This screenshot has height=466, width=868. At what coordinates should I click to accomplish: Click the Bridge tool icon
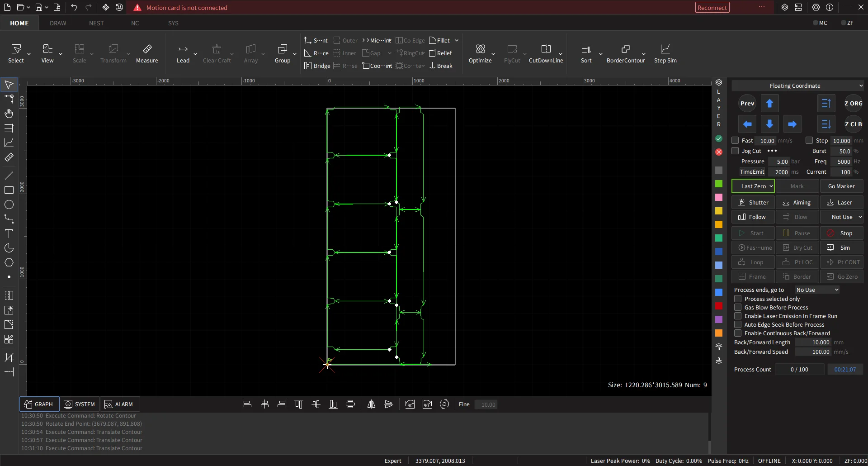click(x=308, y=66)
